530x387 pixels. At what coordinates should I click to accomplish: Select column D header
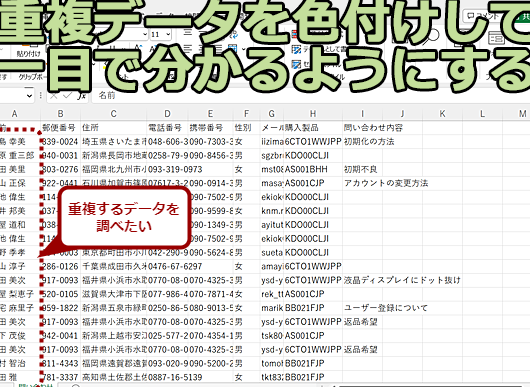point(167,114)
